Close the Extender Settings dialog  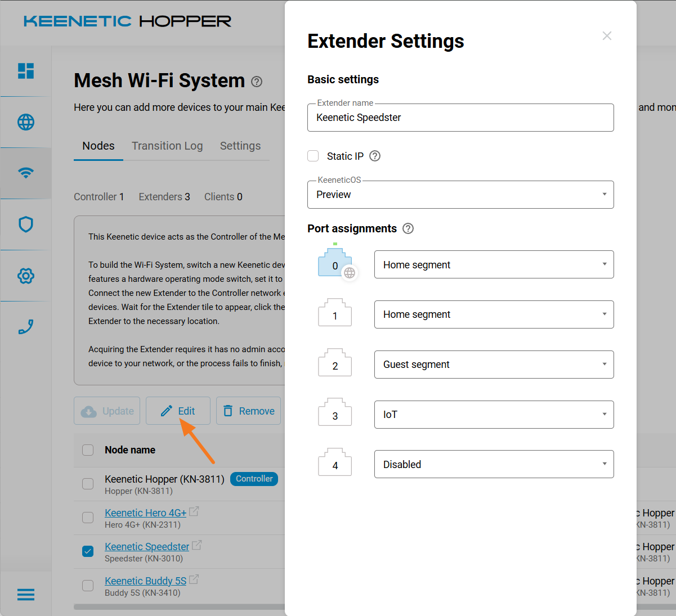607,36
